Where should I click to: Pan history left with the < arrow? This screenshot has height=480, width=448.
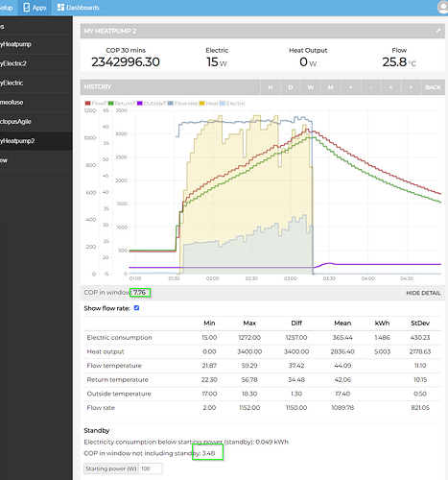(x=390, y=87)
